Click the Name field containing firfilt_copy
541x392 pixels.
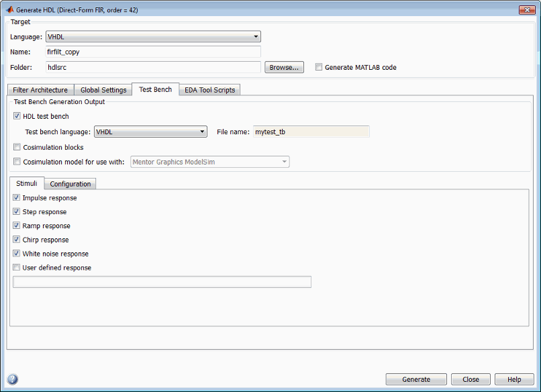point(153,52)
